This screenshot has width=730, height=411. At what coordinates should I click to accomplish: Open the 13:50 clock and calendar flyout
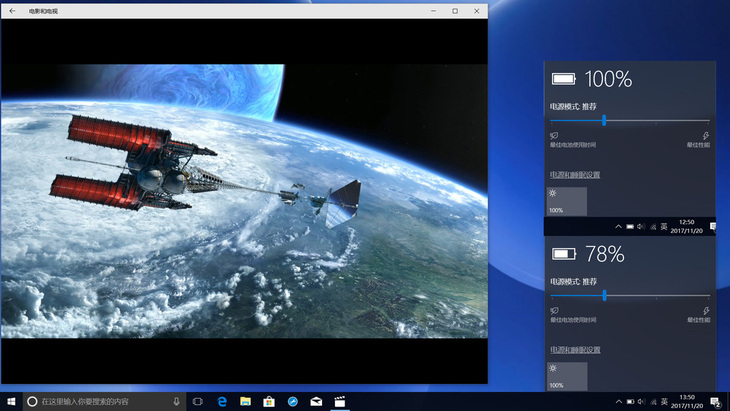pyautogui.click(x=688, y=401)
